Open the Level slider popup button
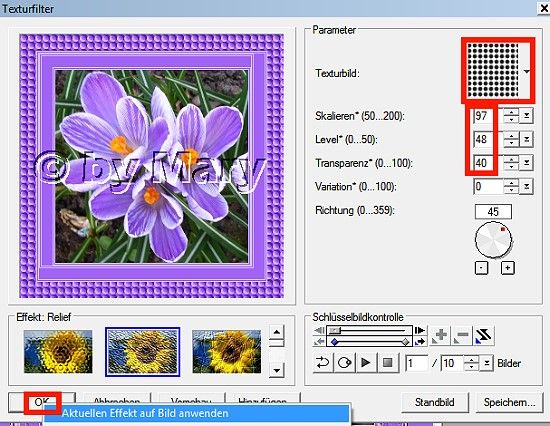Viewport: 550px width, 426px height. pyautogui.click(x=527, y=139)
